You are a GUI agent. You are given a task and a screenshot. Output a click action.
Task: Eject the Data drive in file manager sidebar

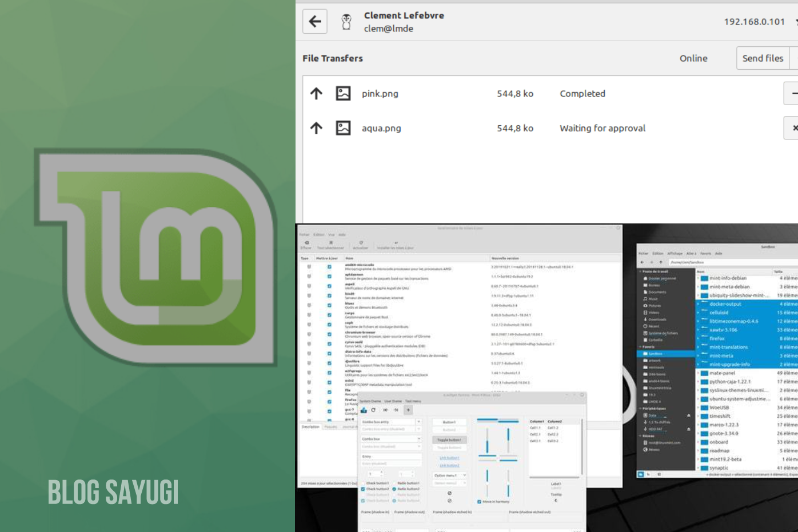tap(688, 415)
